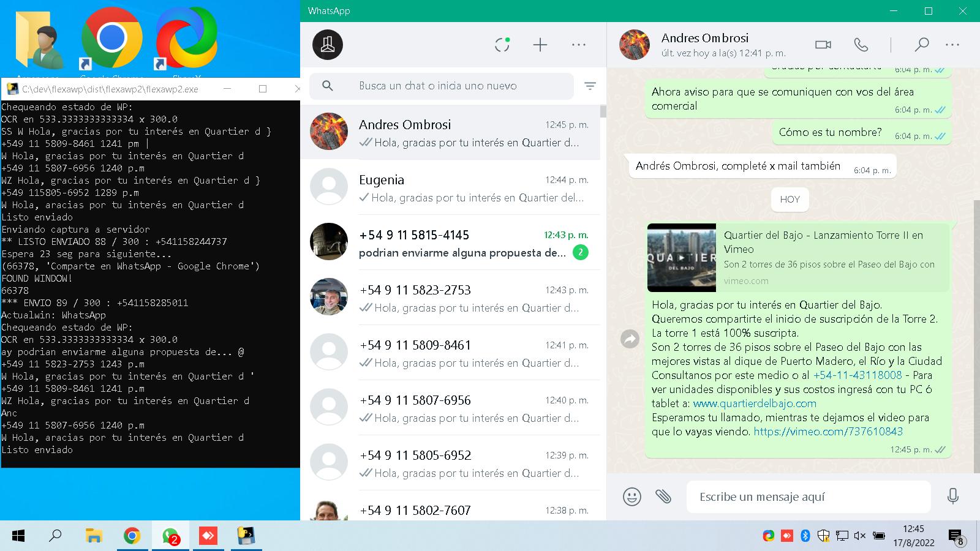Attach a file with the paperclip icon

(x=663, y=496)
